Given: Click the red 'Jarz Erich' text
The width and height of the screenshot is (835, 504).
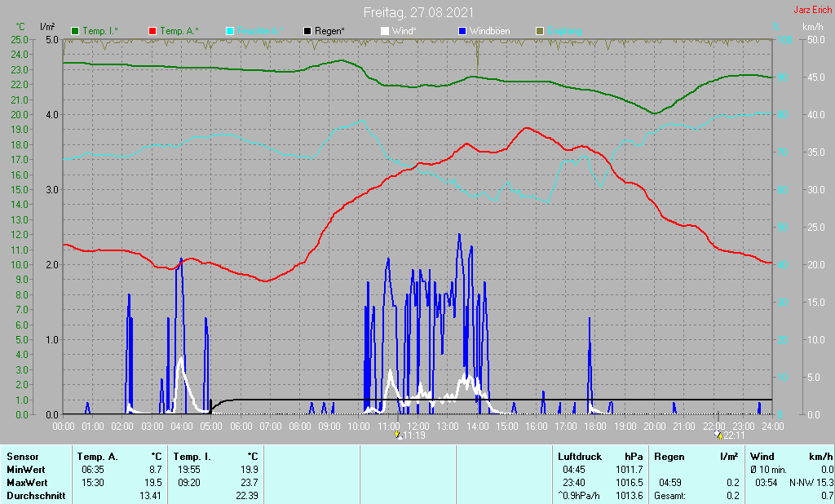Looking at the screenshot, I should [x=813, y=10].
